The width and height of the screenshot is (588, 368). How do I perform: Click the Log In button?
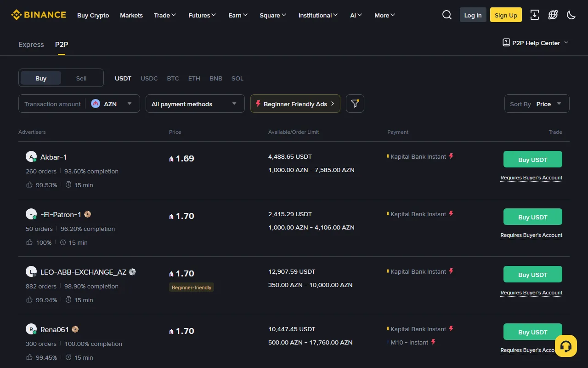point(473,15)
